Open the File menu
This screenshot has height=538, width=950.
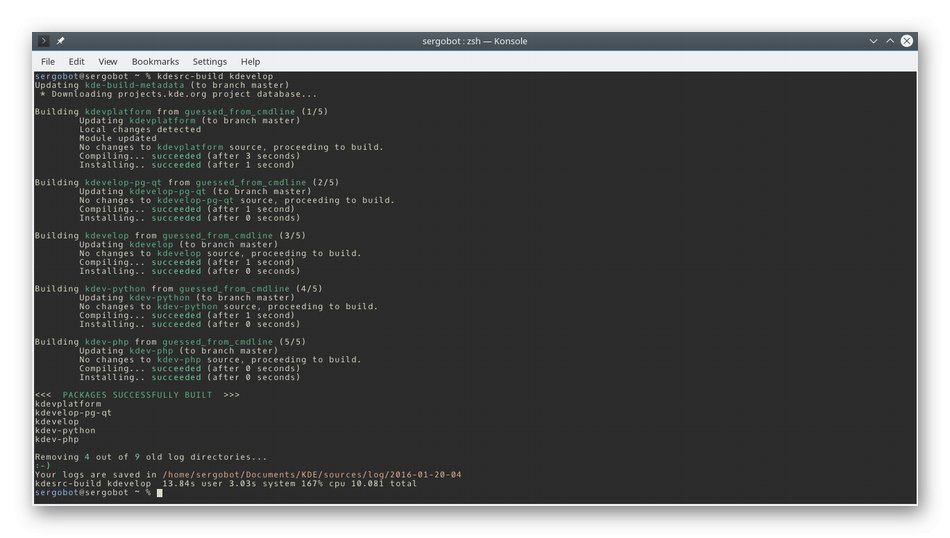coord(48,61)
